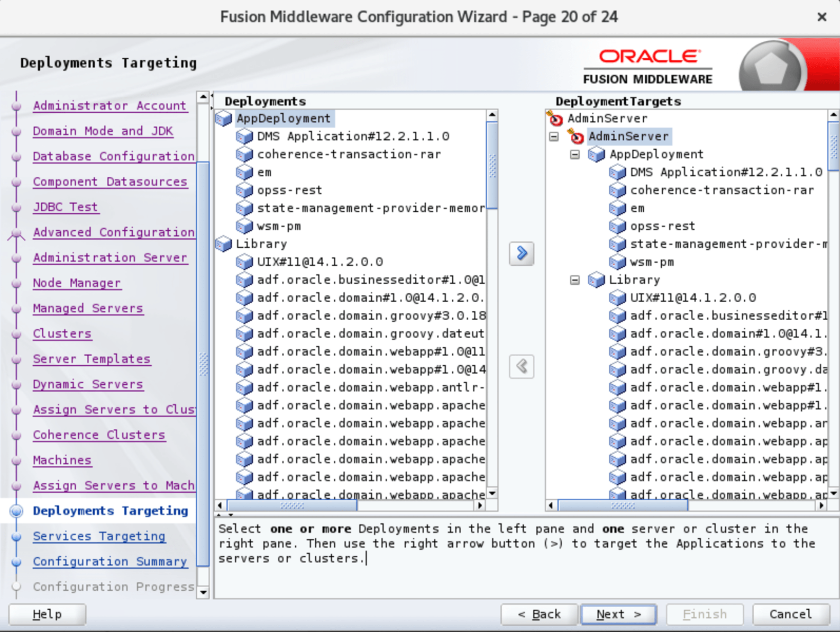Click scroll-down arrow of Deployment Targets pane
Image resolution: width=840 pixels, height=632 pixels.
[834, 493]
